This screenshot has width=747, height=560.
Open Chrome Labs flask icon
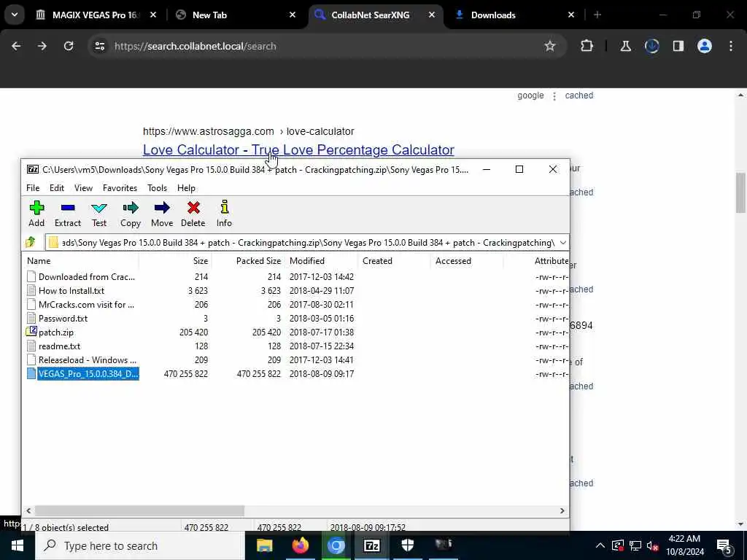point(625,46)
